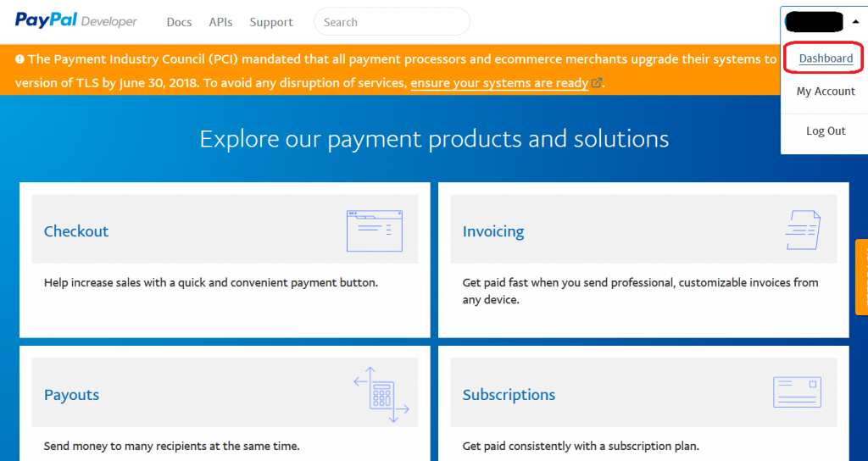The width and height of the screenshot is (868, 461).
Task: Focus the Search input field
Action: pyautogui.click(x=392, y=22)
